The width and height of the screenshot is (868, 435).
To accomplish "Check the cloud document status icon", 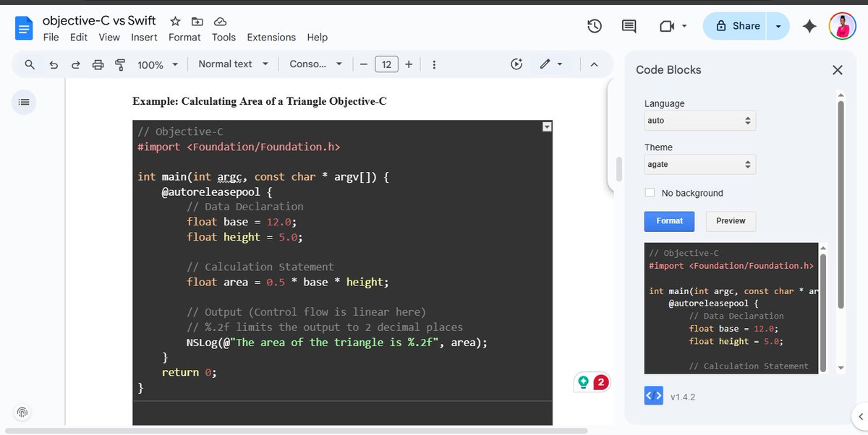I will [221, 22].
